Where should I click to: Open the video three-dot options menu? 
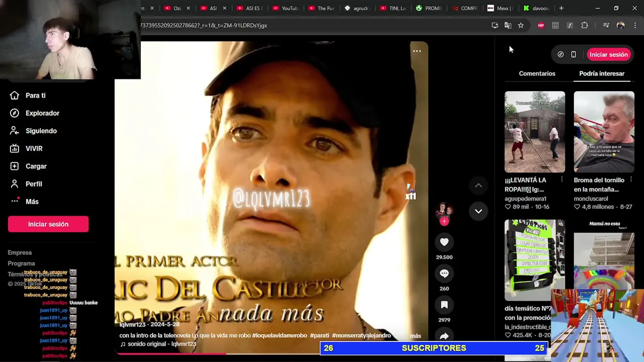(417, 51)
